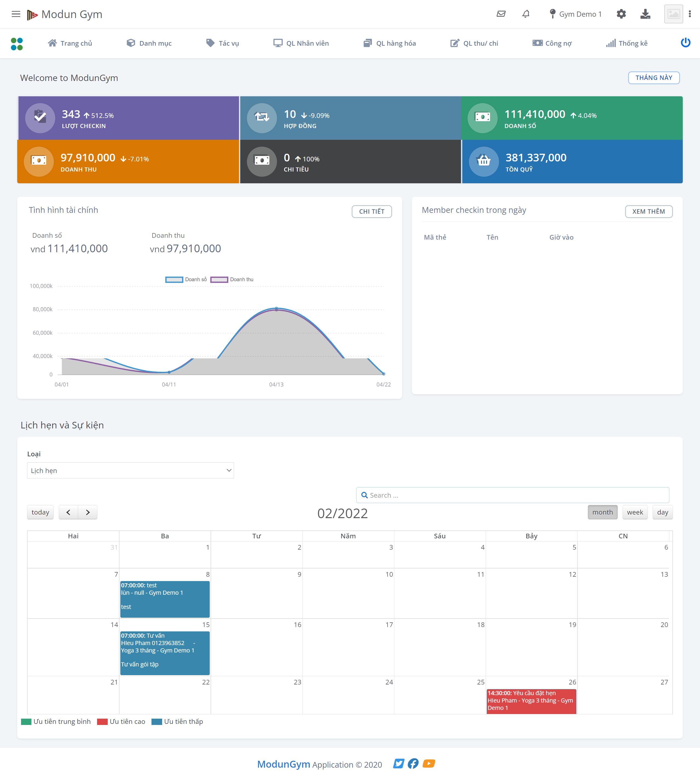Image resolution: width=700 pixels, height=772 pixels.
Task: Go to previous month arrow
Action: 68,512
